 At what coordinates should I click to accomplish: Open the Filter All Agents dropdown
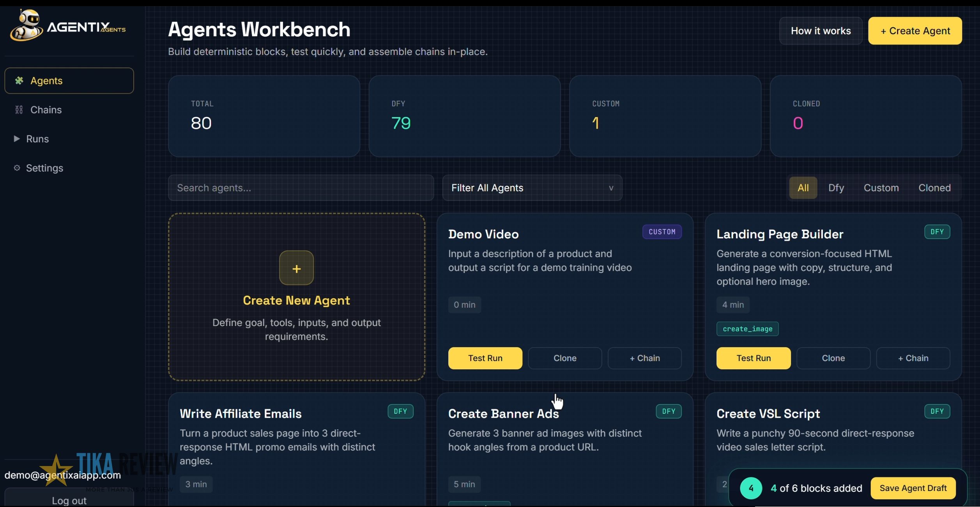coord(532,188)
